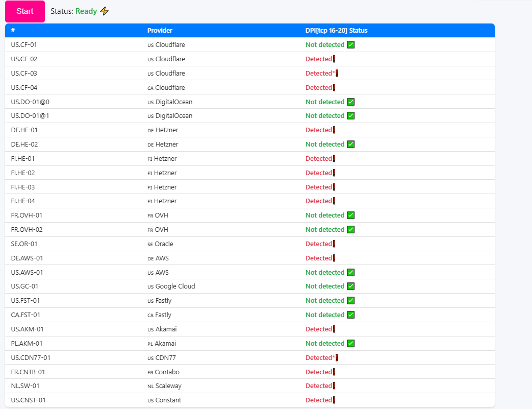532x409 pixels.
Task: Click the Detected status text for US.AKM-01
Action: (319, 329)
